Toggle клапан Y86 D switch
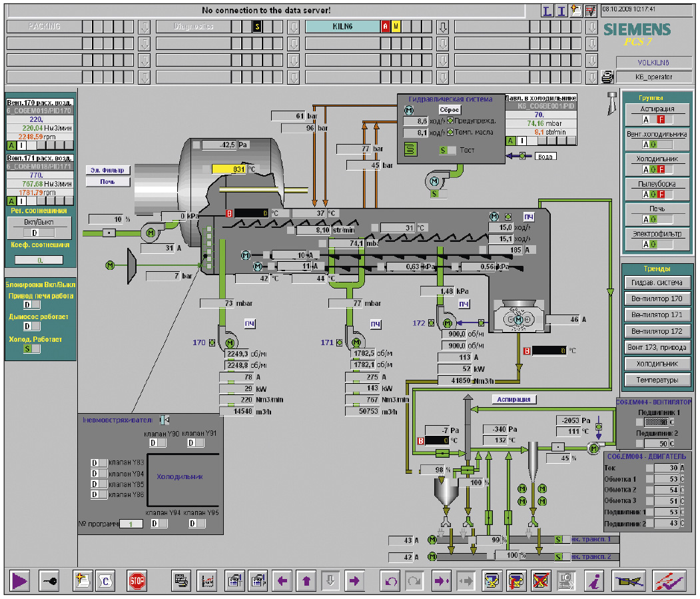 pos(99,494)
